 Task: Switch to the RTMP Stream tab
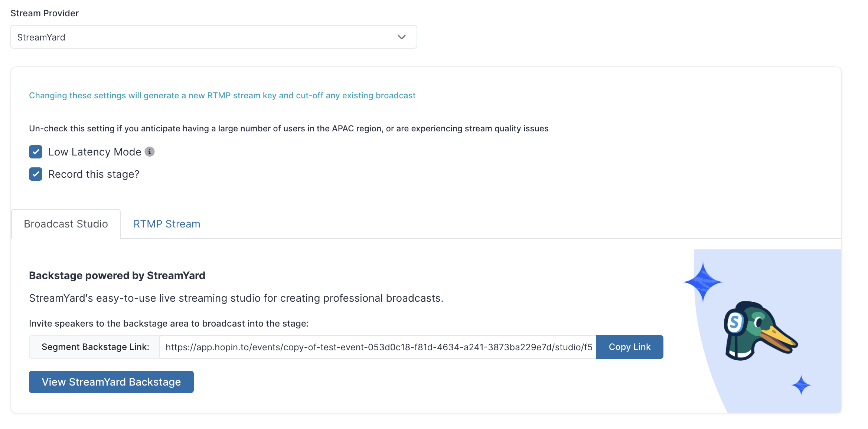click(167, 224)
